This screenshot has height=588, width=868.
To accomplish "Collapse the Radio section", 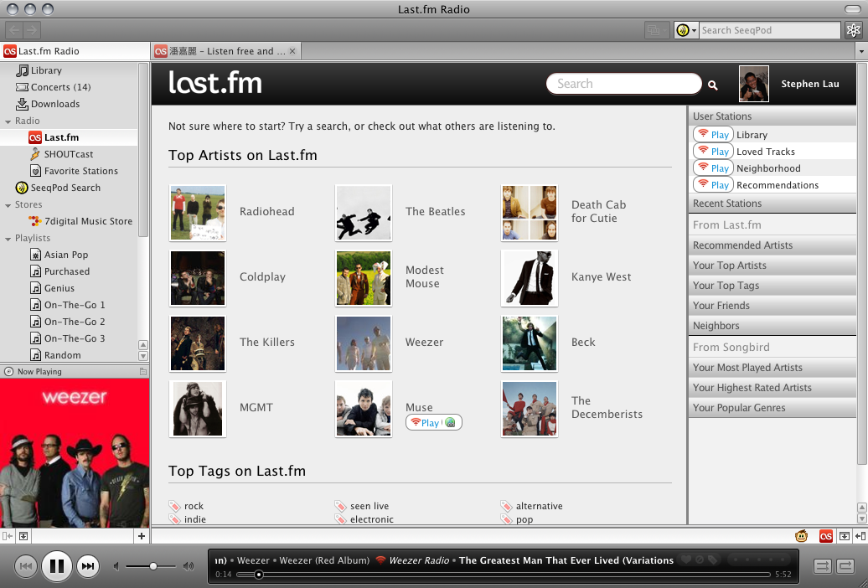I will click(x=8, y=121).
